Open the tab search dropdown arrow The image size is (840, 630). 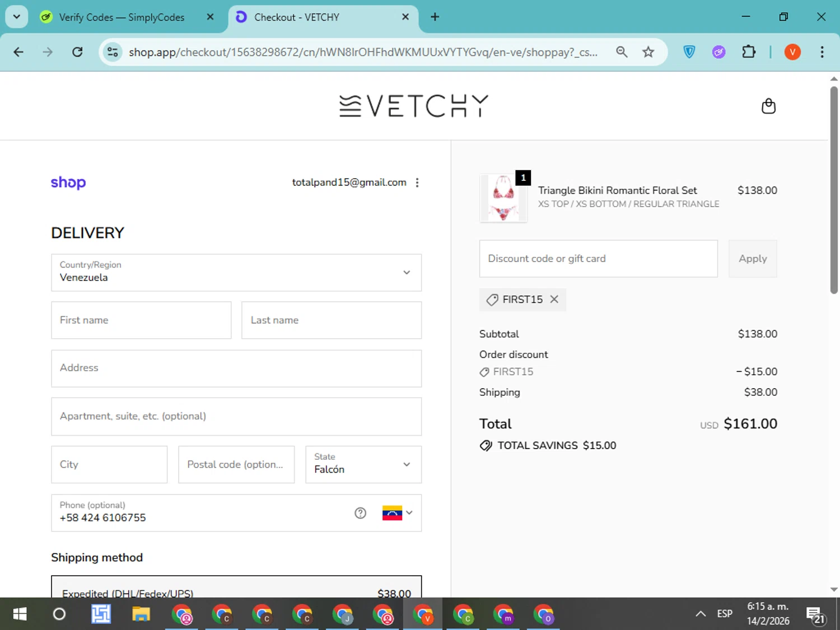tap(17, 17)
